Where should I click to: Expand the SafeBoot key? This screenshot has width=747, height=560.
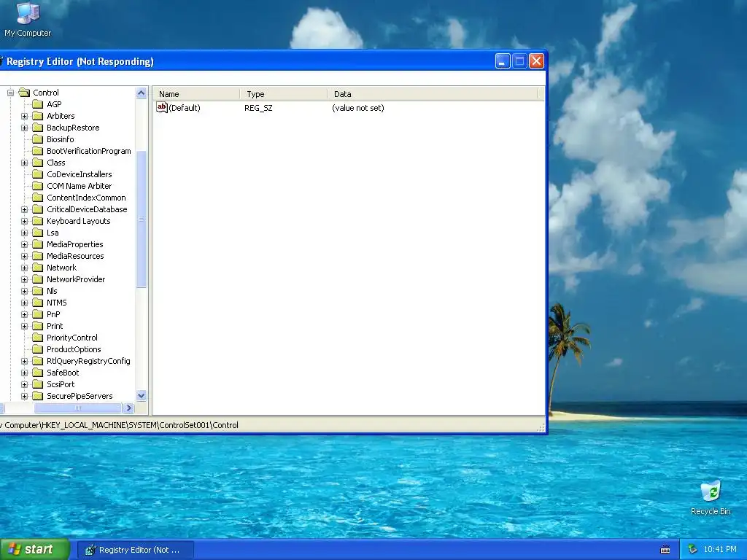(24, 373)
